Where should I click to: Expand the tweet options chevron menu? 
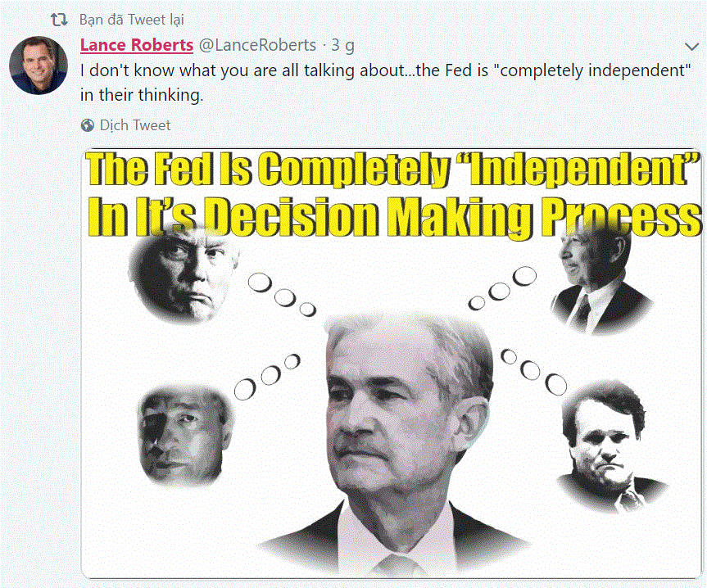pyautogui.click(x=691, y=46)
